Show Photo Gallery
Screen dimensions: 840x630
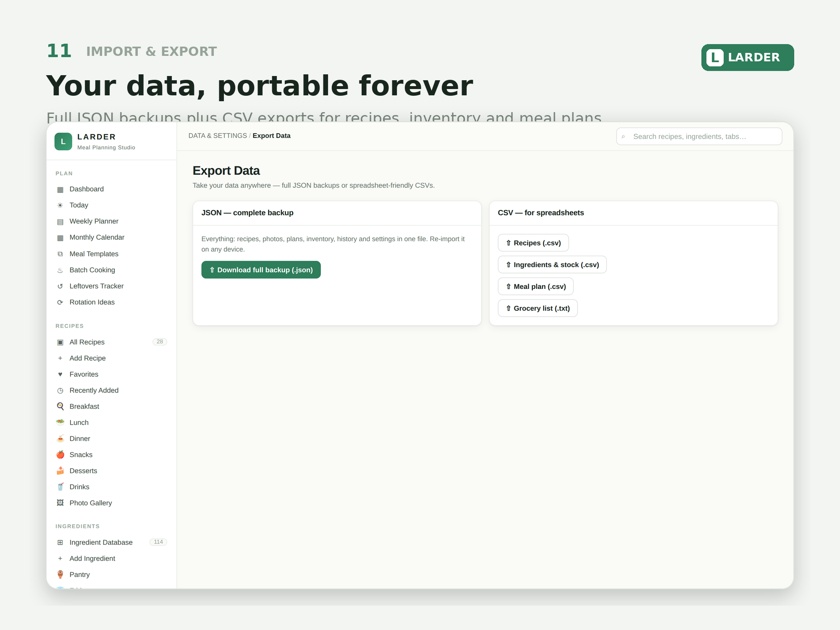pos(111,503)
